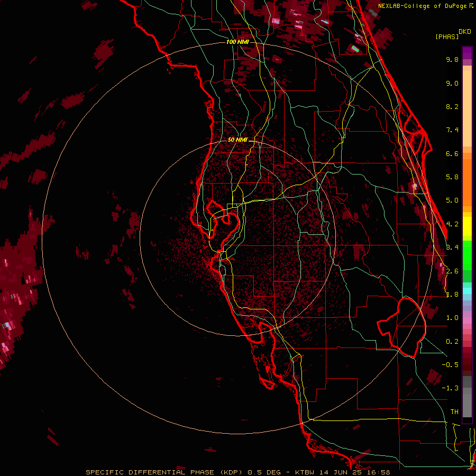
Task: Pick the pink color scale segment
Action: coord(467,321)
